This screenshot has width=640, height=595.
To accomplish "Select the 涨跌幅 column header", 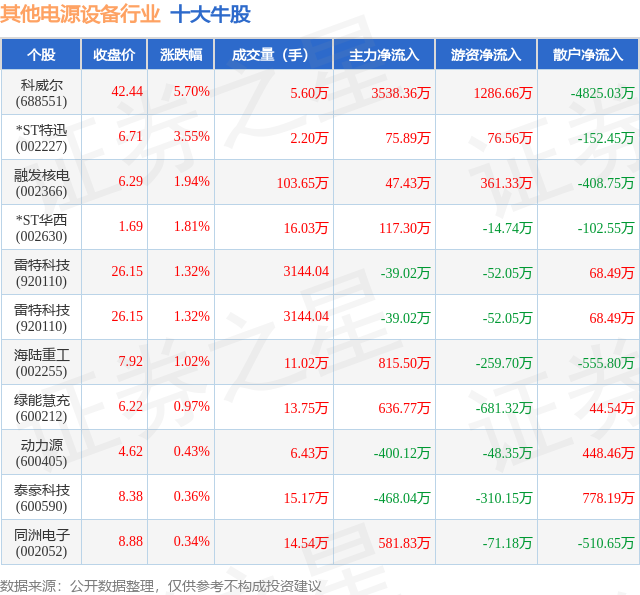I will tap(181, 55).
